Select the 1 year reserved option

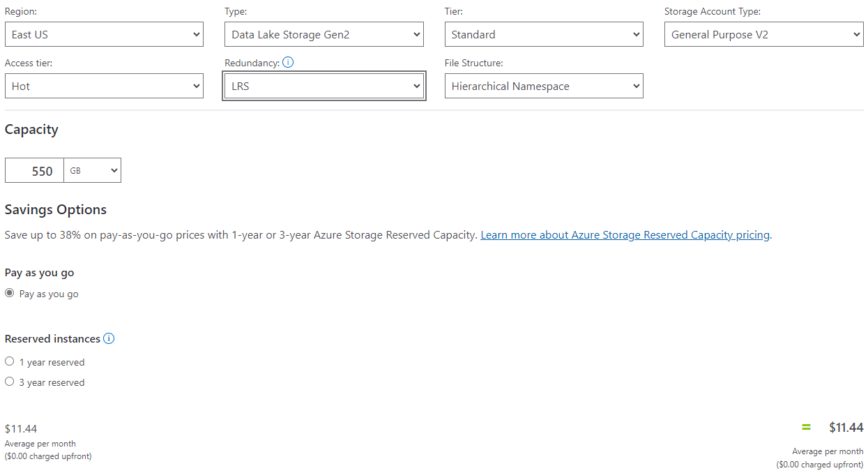(9, 360)
